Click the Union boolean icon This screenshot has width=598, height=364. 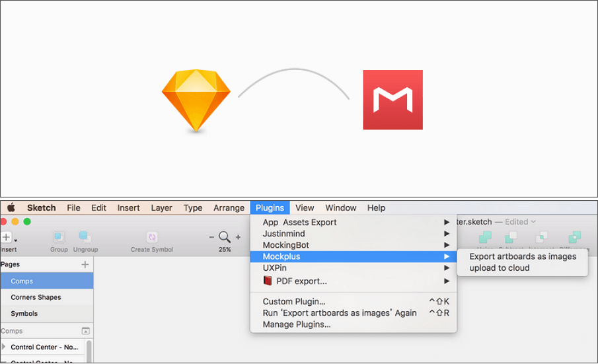click(x=485, y=237)
